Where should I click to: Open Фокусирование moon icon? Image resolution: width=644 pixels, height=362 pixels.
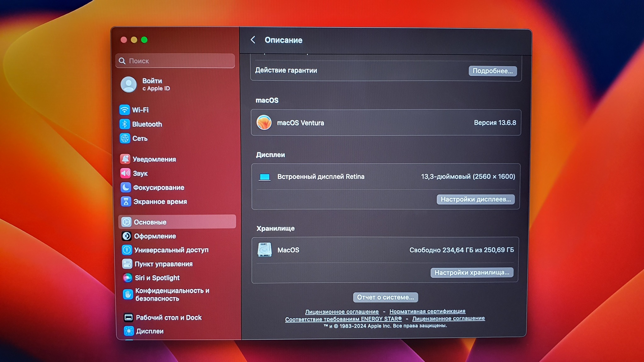pyautogui.click(x=126, y=187)
